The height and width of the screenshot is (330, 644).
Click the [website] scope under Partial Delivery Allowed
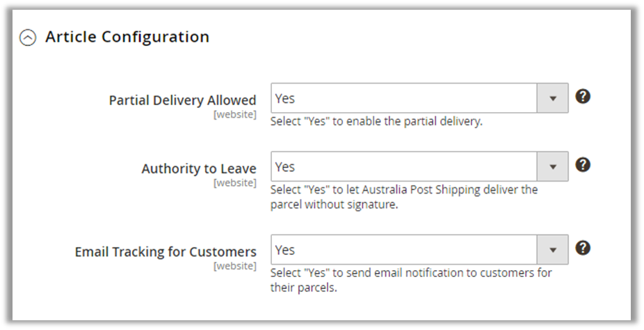[x=234, y=114]
